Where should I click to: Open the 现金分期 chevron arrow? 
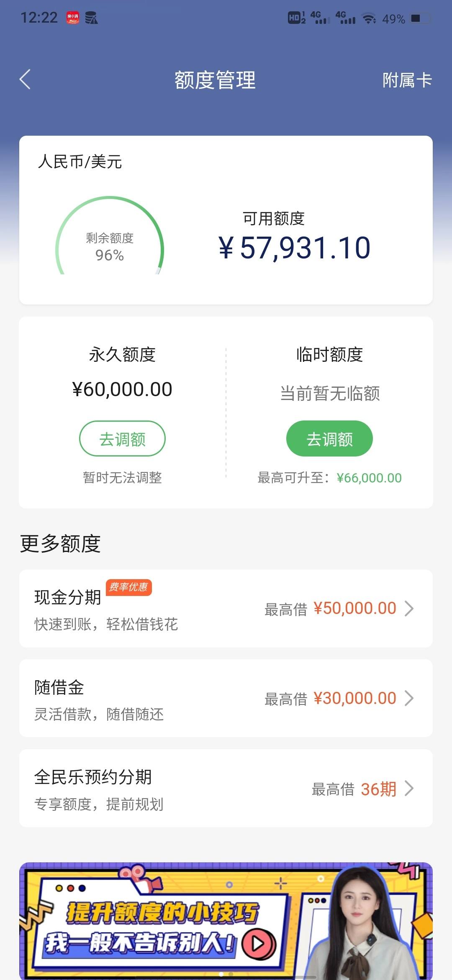409,609
